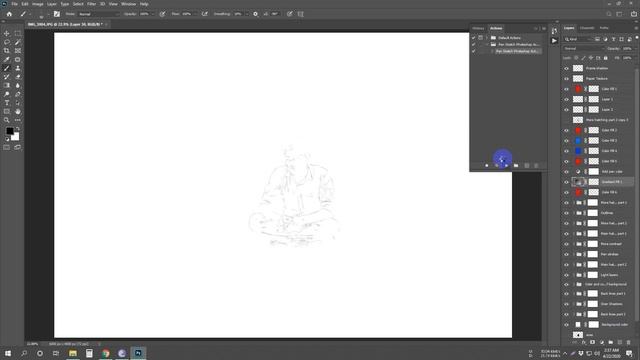Select the Brush tool in toolbox
Screen dimensions: 640x360
[x=7, y=68]
